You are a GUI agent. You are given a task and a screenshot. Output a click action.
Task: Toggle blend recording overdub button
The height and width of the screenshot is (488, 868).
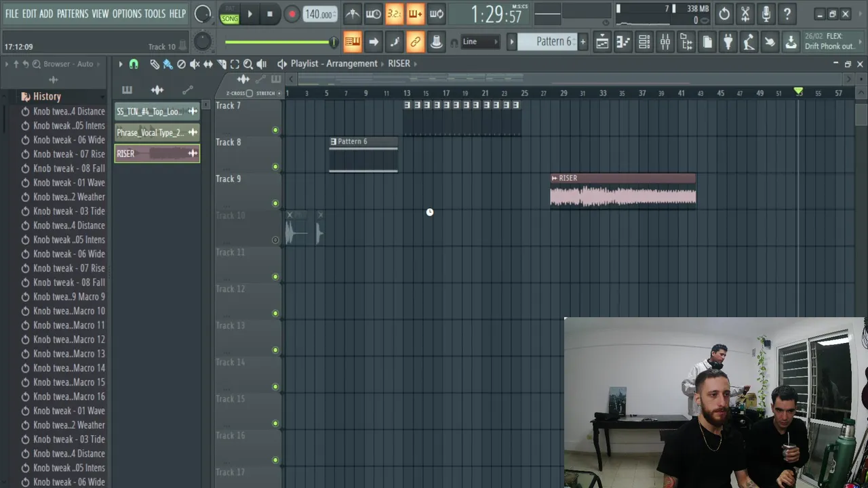coord(415,14)
